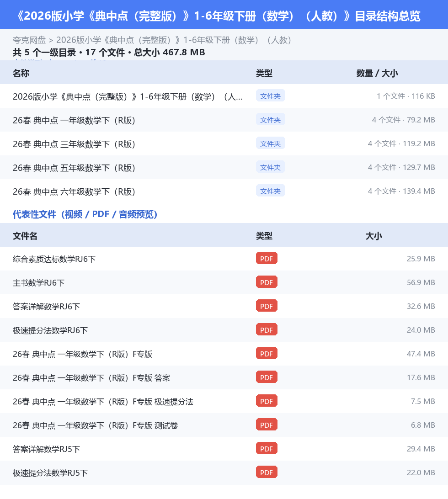Screen dimensions: 448x499
Task: Open file 一年级数学下（R版）F专版 测试卷
Action: [x=95, y=425]
